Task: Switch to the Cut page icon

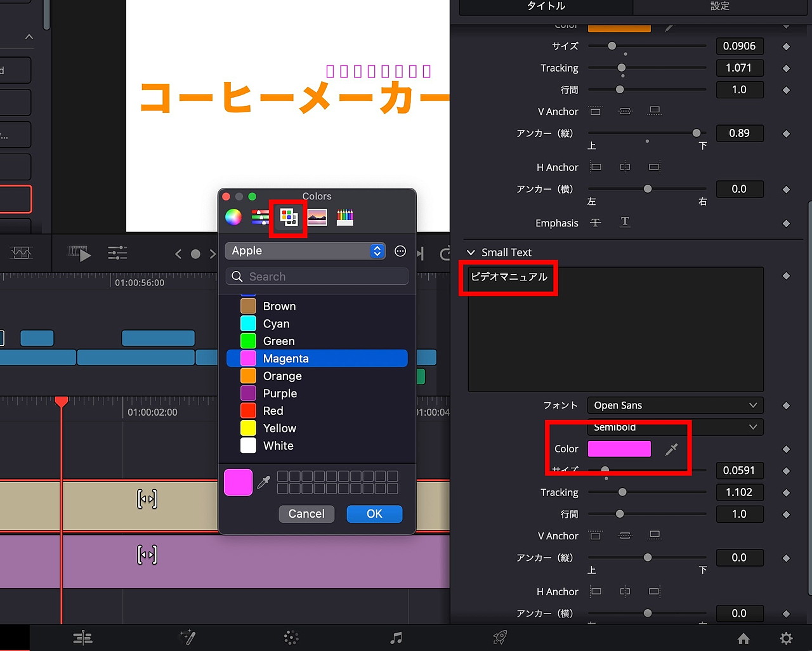Action: [83, 638]
